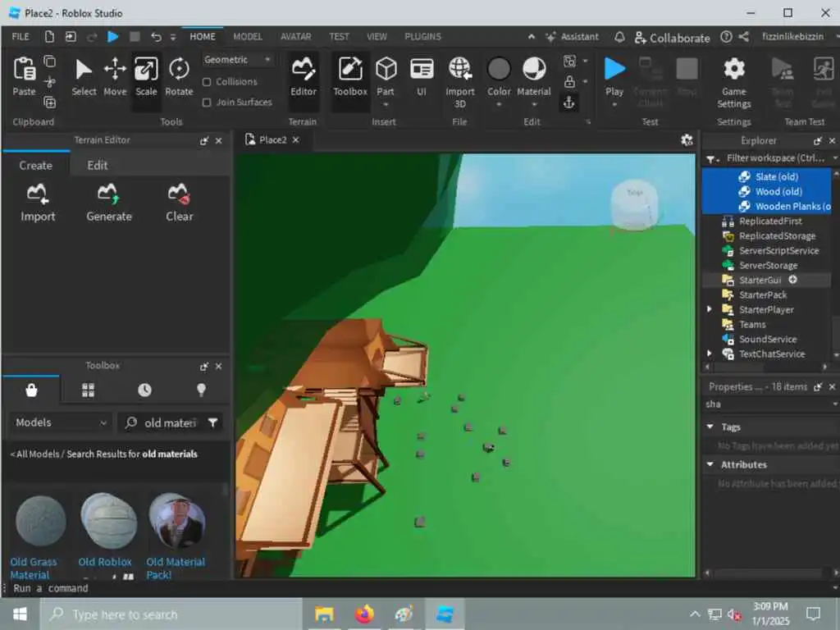This screenshot has width=840, height=630.
Task: Open Firefox from the taskbar
Action: click(363, 614)
